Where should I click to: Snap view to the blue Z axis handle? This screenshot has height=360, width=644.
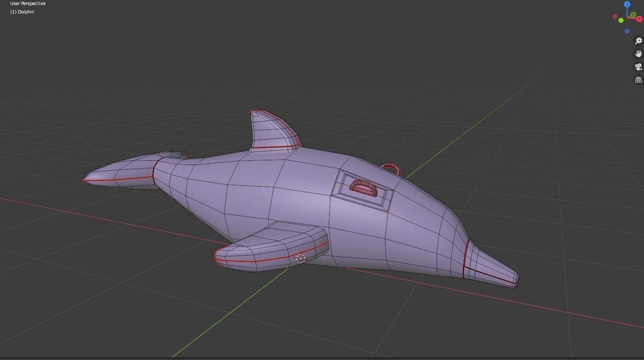click(627, 4)
